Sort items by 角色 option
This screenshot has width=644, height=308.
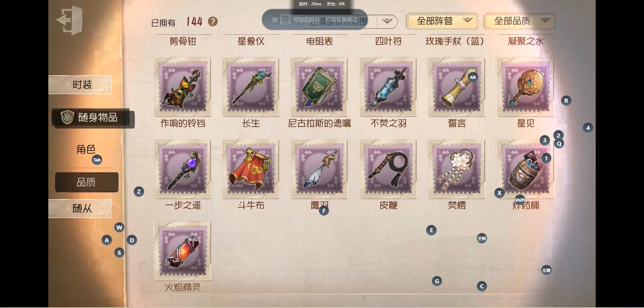[86, 149]
